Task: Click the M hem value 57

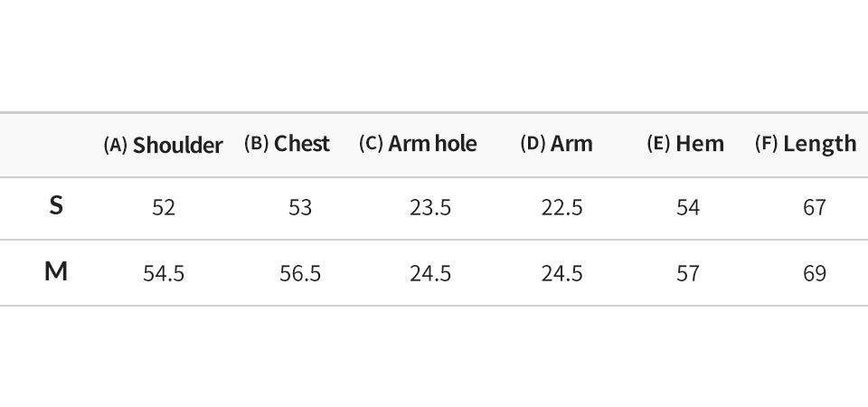Action: [688, 273]
